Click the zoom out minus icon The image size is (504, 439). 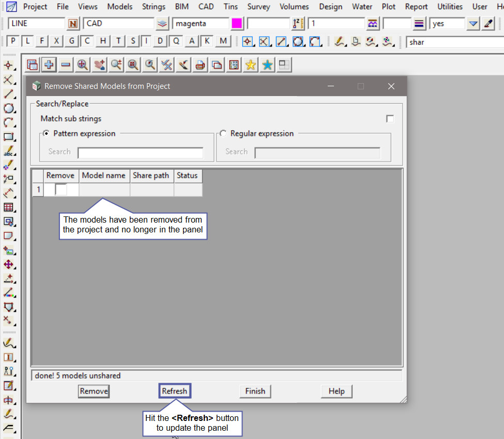pos(66,65)
